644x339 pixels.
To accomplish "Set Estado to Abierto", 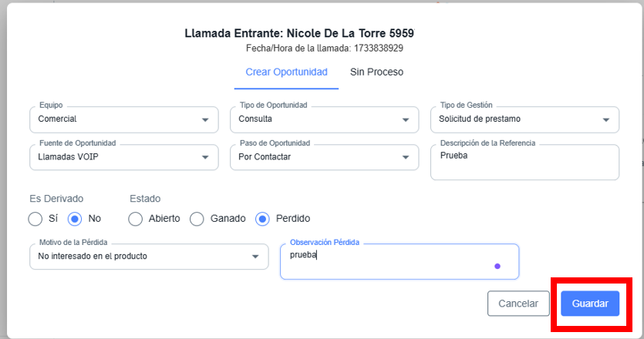I will pos(136,219).
